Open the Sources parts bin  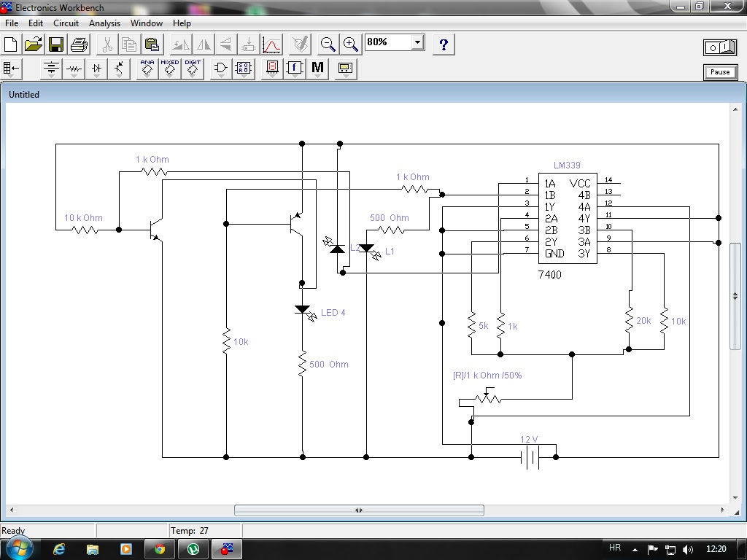point(51,69)
